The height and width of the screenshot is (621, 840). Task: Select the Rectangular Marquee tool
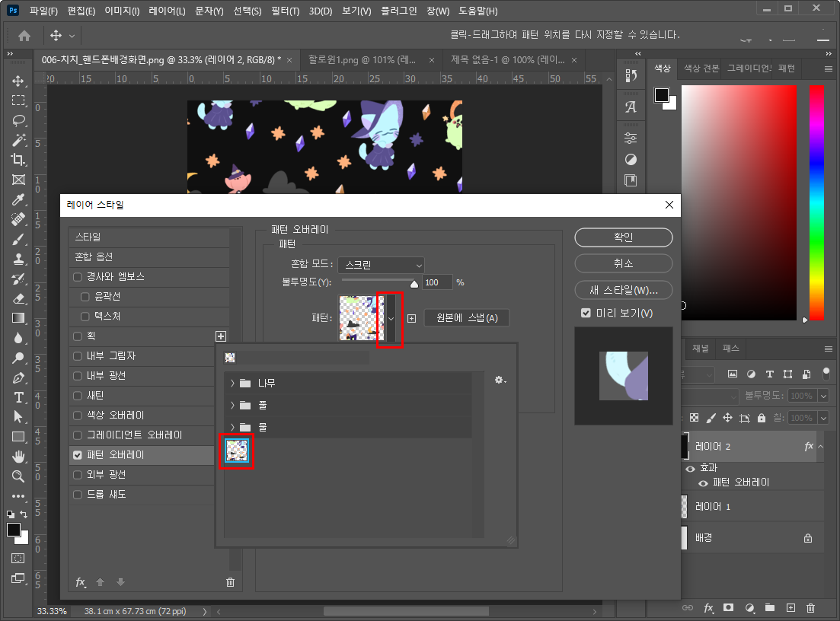18,100
